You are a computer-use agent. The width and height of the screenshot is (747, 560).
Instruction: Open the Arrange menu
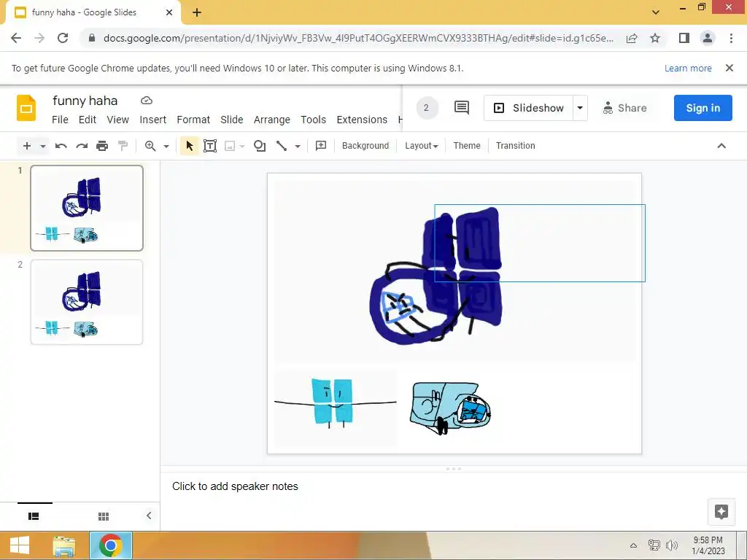tap(271, 120)
